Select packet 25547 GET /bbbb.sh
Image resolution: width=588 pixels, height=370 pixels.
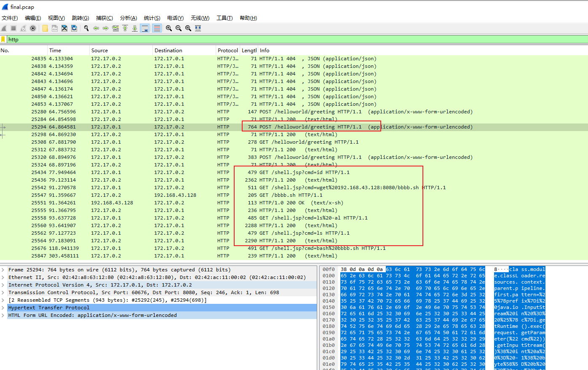[294, 195]
